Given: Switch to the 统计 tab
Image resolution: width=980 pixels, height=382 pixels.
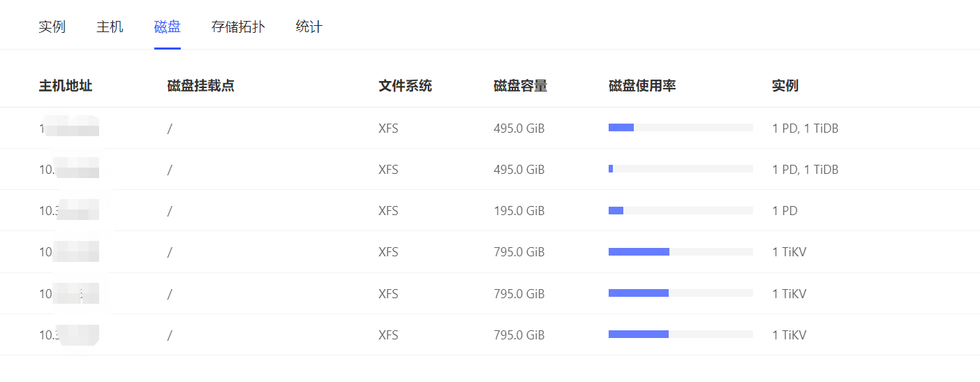Looking at the screenshot, I should (309, 27).
